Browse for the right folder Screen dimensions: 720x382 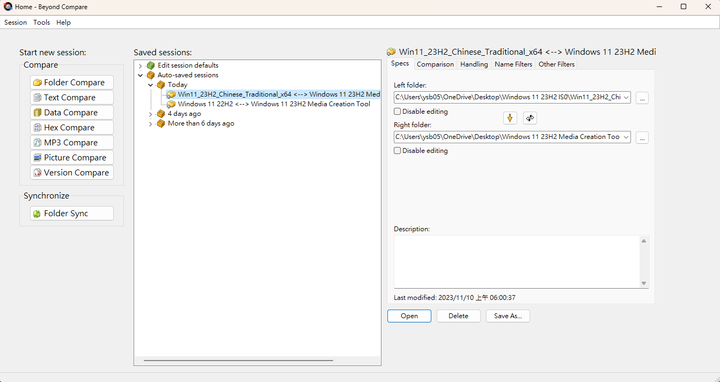pyautogui.click(x=642, y=137)
